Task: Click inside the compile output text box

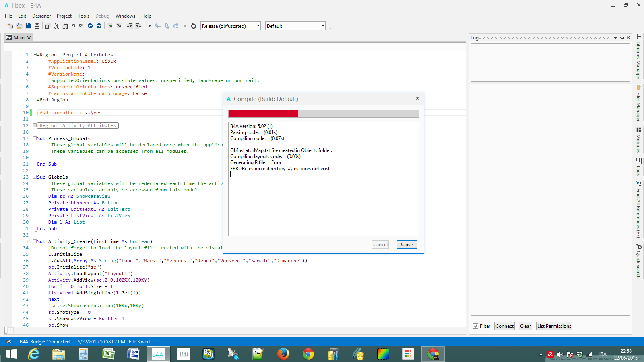Action: (324, 179)
